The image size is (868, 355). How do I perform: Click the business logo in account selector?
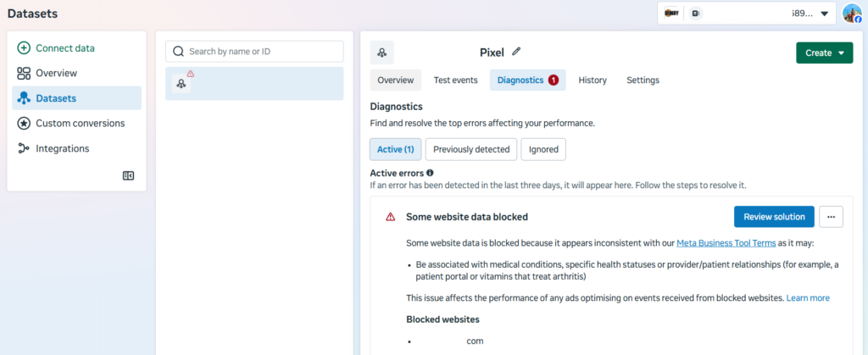click(671, 14)
